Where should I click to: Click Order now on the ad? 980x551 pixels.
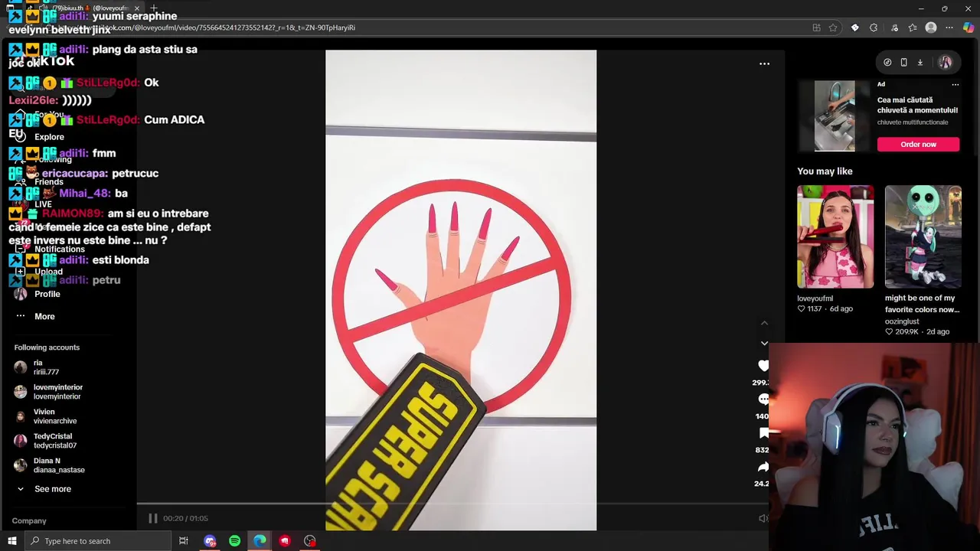[918, 144]
